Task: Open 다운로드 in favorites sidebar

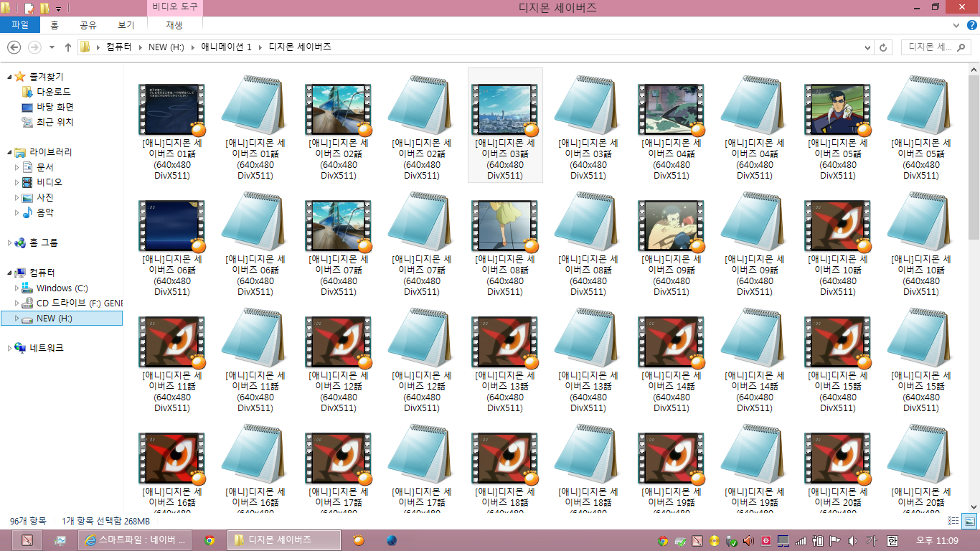Action: point(54,92)
